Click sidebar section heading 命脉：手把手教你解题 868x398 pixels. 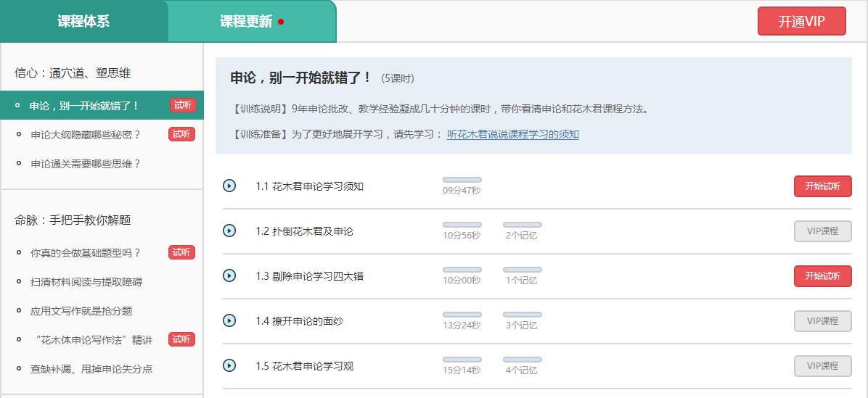(73, 220)
